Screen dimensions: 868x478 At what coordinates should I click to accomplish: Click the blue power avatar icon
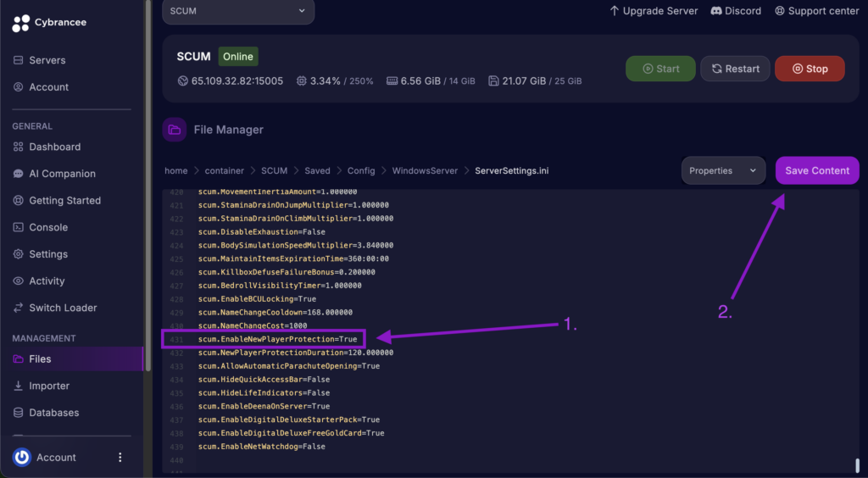tap(21, 458)
